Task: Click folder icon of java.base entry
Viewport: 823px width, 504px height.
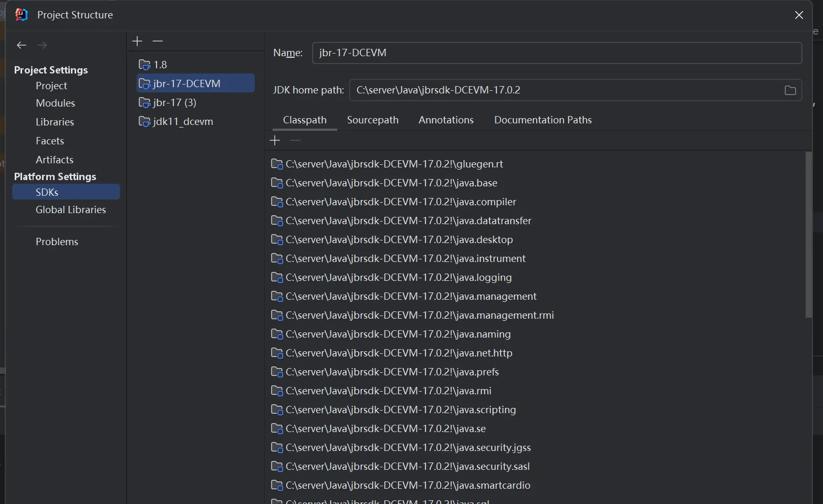Action: (x=277, y=183)
